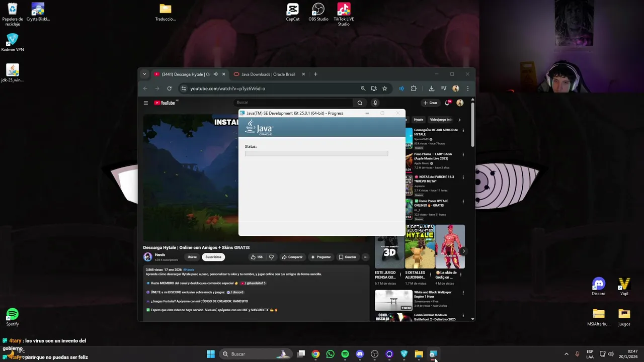Switch to Java Downloads Oracle Brasil tab

269,74
